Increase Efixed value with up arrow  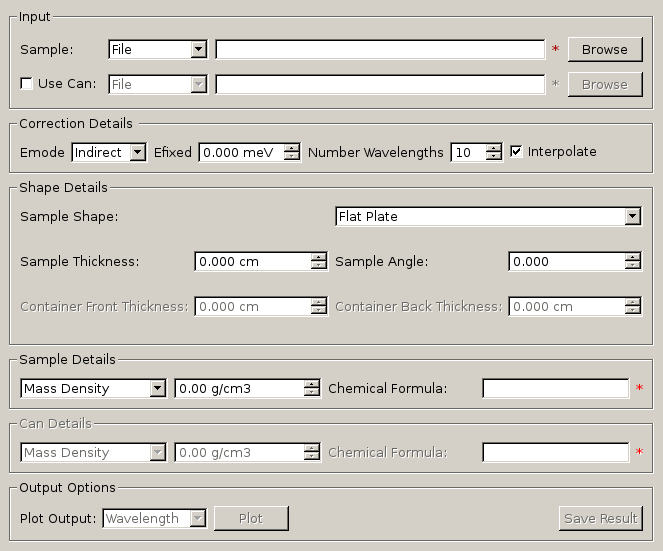[x=292, y=148]
